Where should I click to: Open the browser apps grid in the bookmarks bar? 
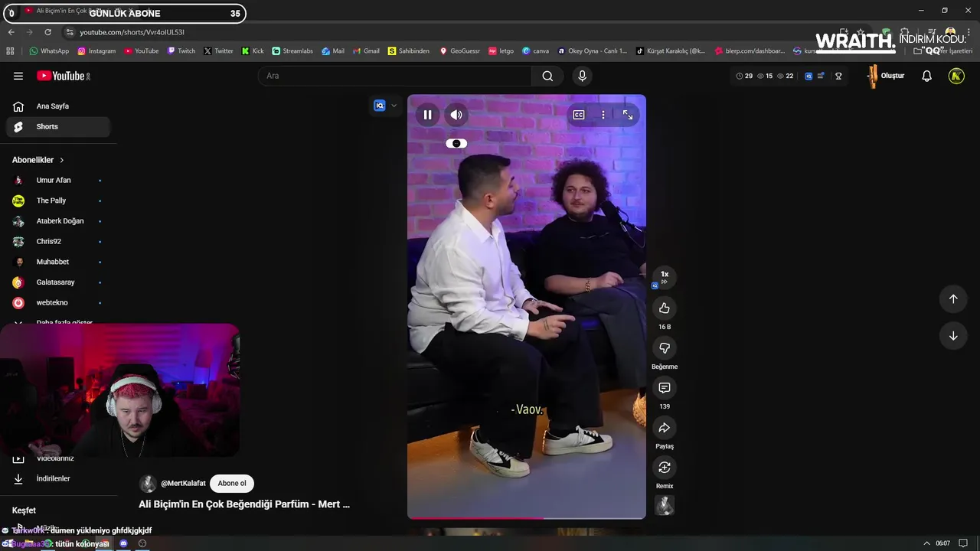(10, 51)
